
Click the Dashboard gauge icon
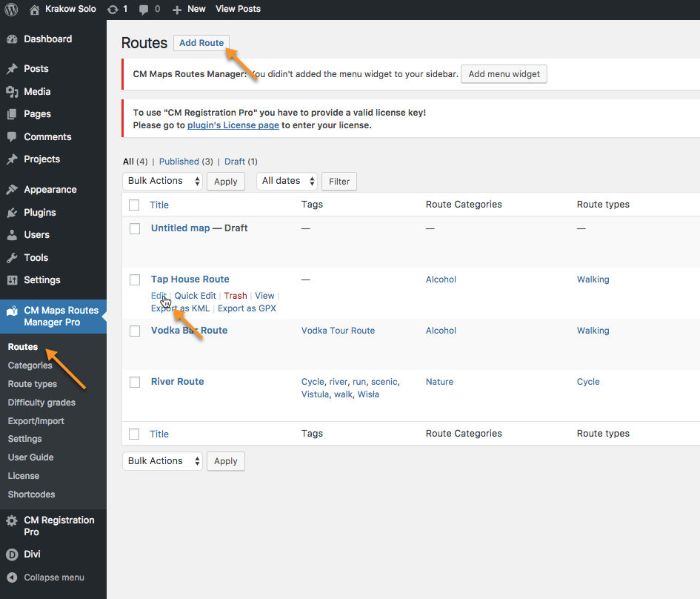(12, 39)
